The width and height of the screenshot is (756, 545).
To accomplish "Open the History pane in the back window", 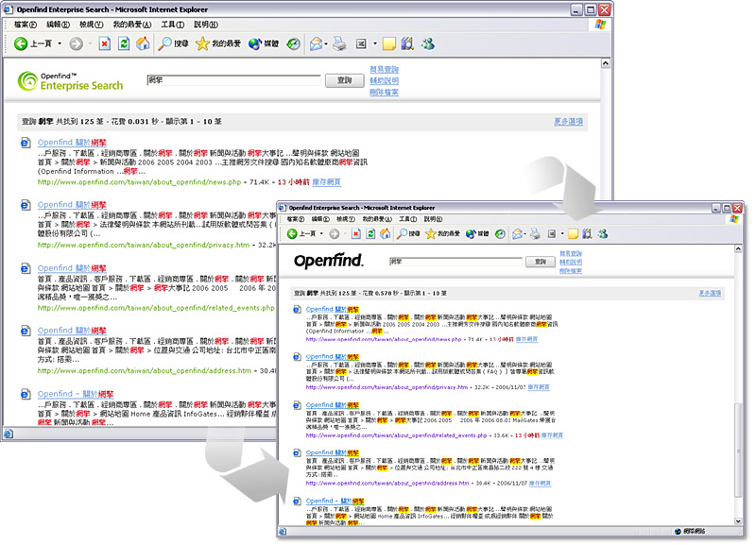I will (x=293, y=43).
